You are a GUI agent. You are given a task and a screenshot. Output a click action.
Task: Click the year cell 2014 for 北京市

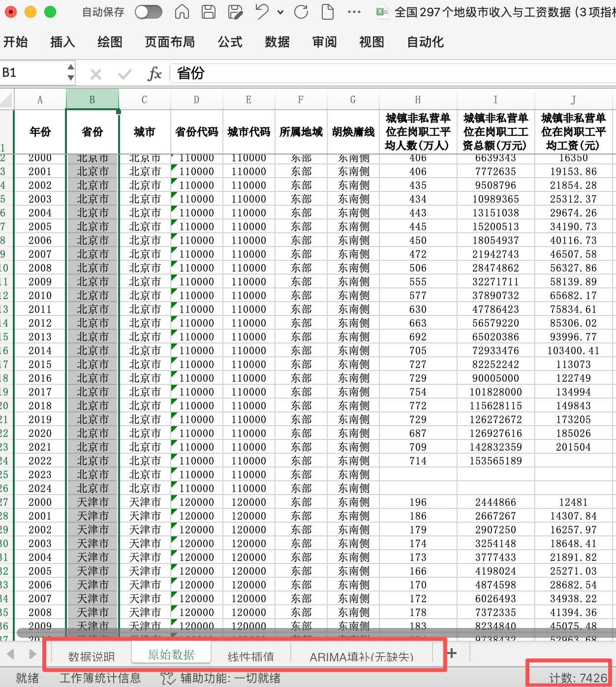tap(40, 351)
